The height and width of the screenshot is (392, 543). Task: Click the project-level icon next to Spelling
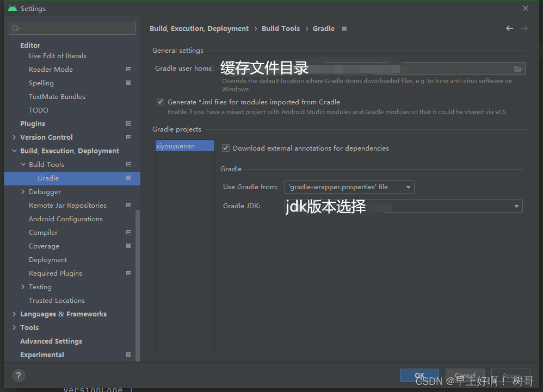pos(128,83)
